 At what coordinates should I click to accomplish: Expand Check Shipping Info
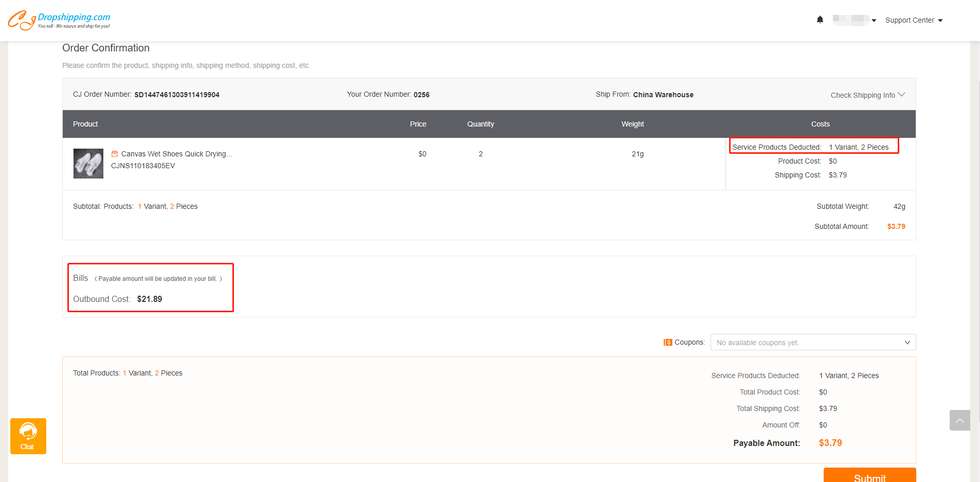coord(867,95)
